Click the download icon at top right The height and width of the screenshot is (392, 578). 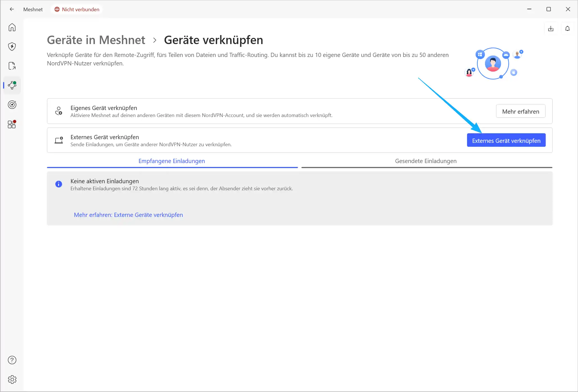pyautogui.click(x=550, y=29)
